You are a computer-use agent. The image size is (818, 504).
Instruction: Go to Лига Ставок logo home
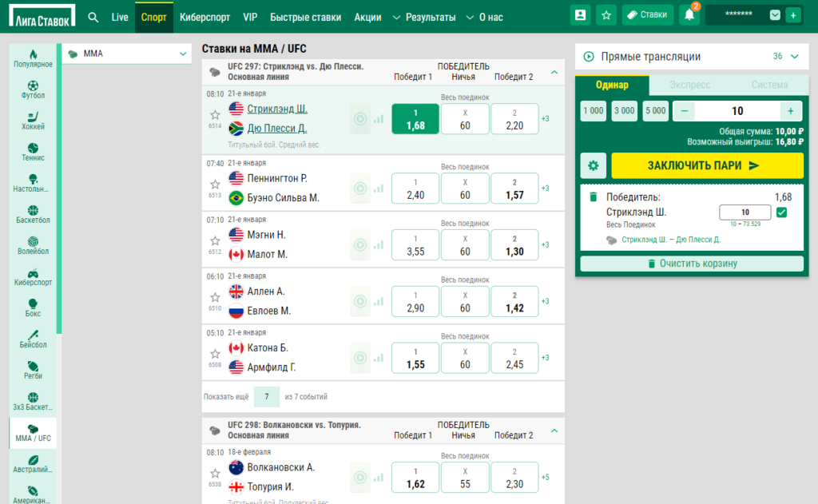(x=42, y=16)
